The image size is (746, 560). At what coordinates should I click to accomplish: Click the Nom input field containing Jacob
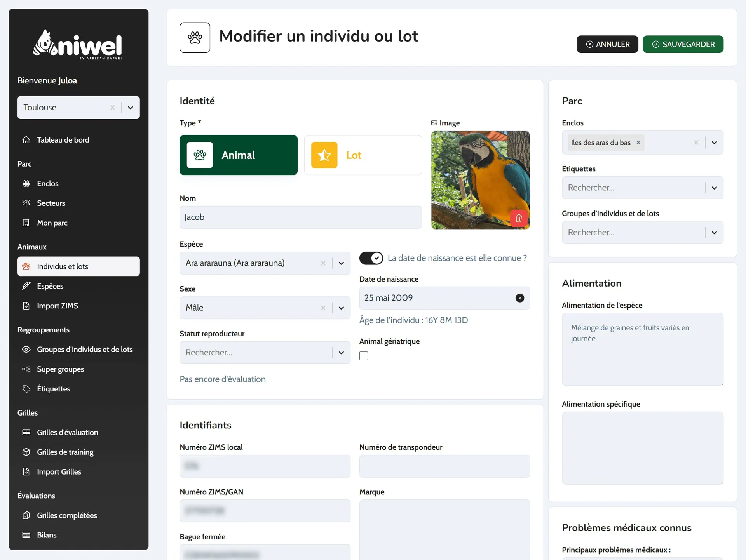pos(300,217)
